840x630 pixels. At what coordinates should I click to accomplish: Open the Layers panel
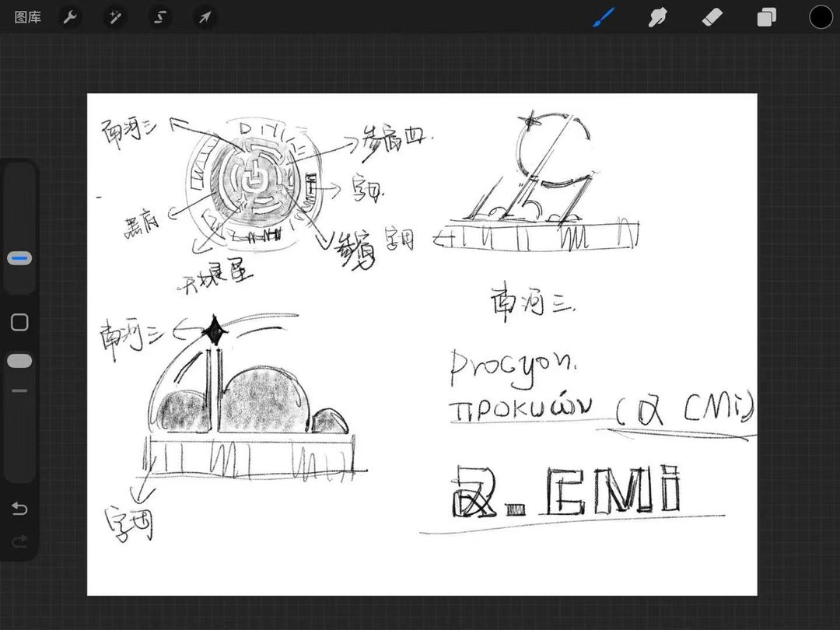point(767,17)
